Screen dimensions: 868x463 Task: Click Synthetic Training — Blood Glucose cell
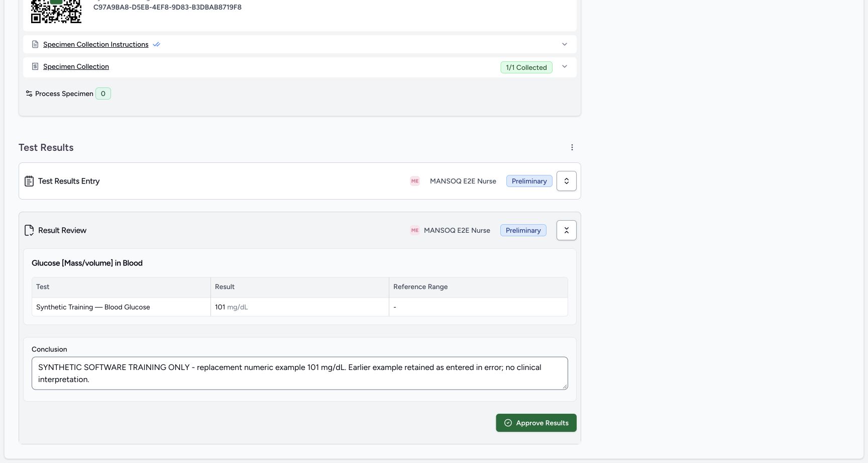click(121, 307)
